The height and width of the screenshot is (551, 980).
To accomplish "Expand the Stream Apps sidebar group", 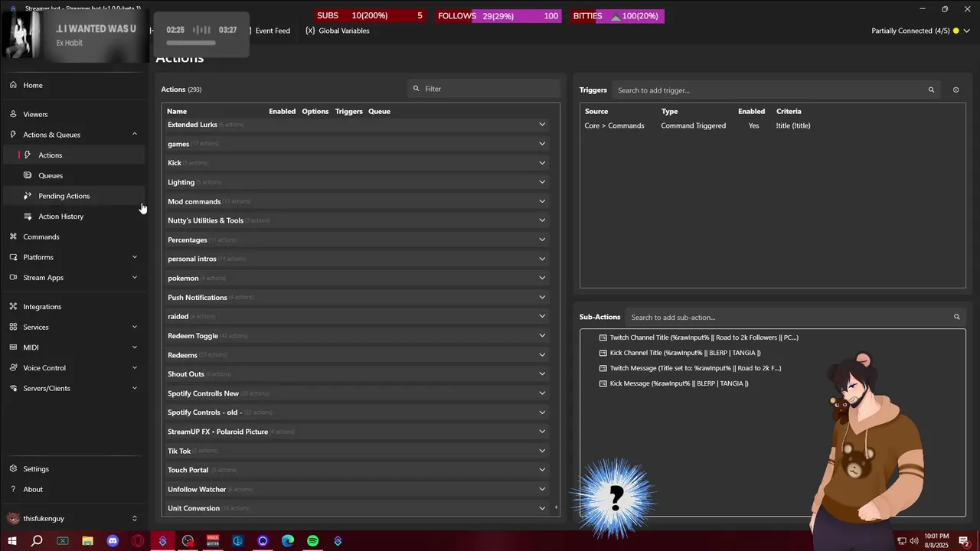I will point(135,278).
